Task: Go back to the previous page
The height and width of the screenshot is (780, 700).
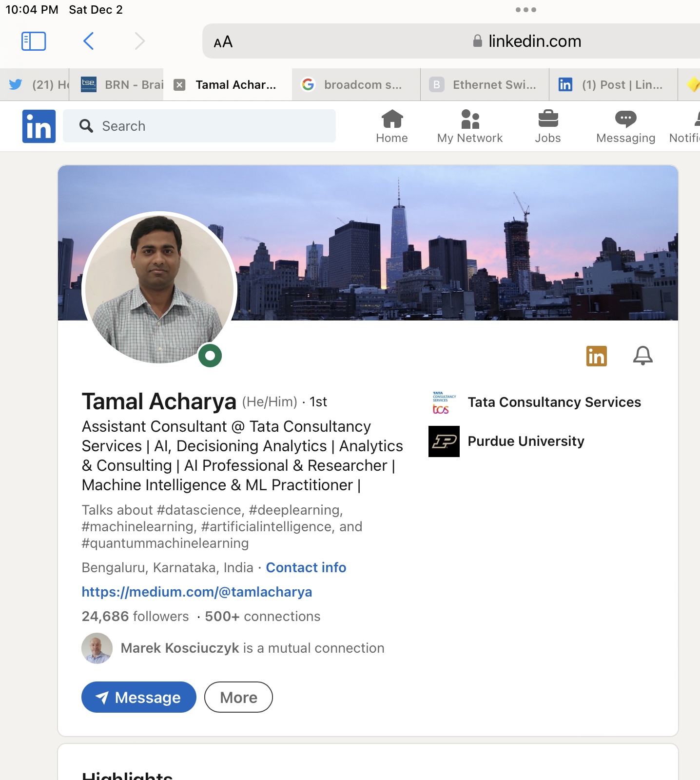Action: tap(88, 41)
